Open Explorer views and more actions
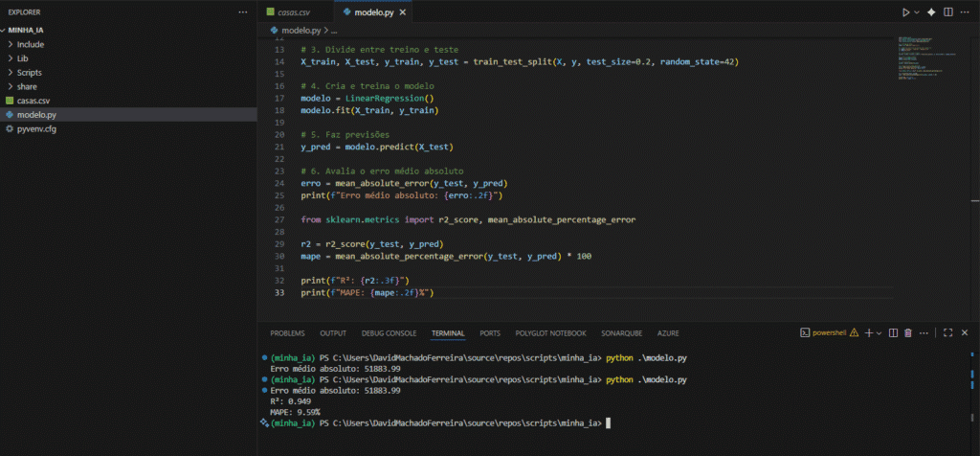This screenshot has width=980, height=456. [241, 12]
